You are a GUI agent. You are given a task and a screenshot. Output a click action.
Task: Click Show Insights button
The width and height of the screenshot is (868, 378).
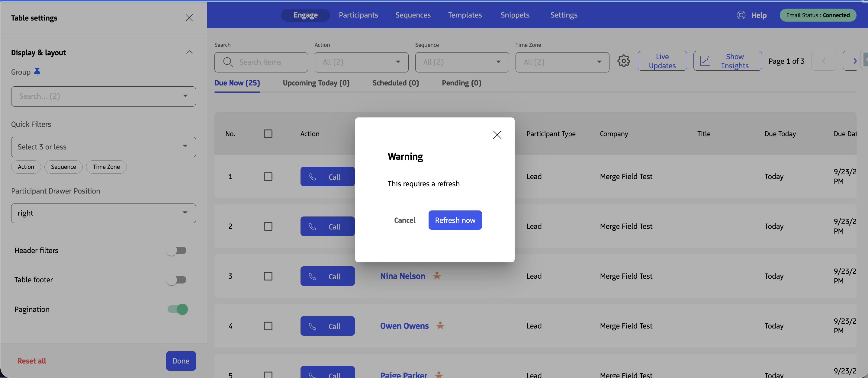727,61
